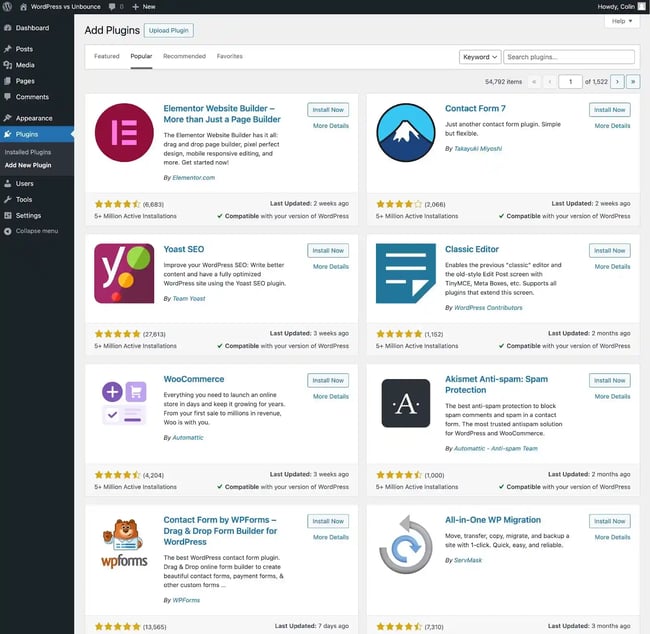Click the Tools wrench icon in the sidebar
650x634 pixels.
(x=7, y=199)
